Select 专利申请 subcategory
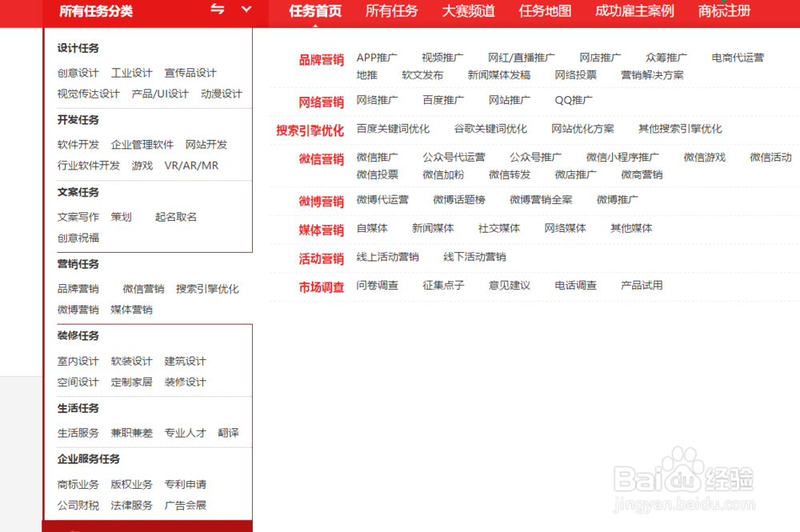The image size is (800, 532). (x=186, y=485)
